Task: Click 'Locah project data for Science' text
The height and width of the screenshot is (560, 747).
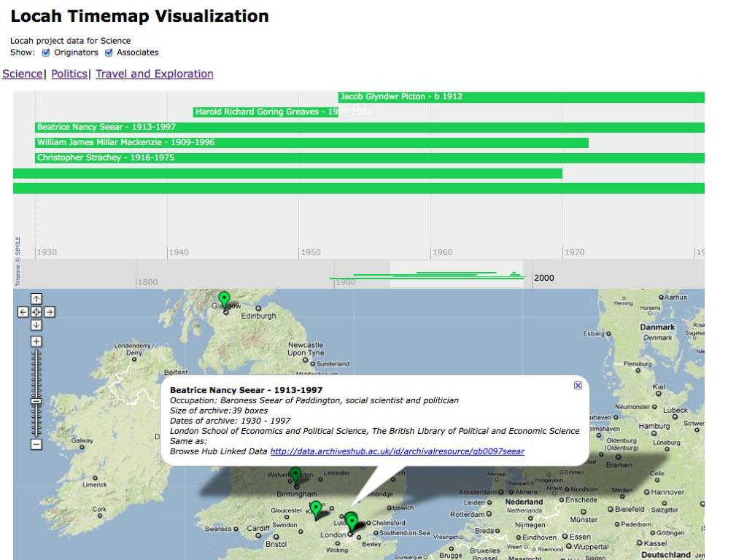Action: point(71,41)
